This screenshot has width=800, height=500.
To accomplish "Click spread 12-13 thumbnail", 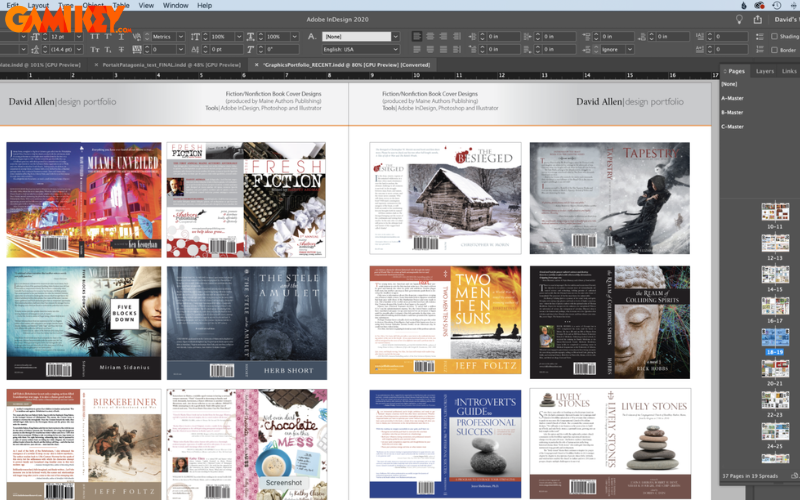I will point(775,243).
